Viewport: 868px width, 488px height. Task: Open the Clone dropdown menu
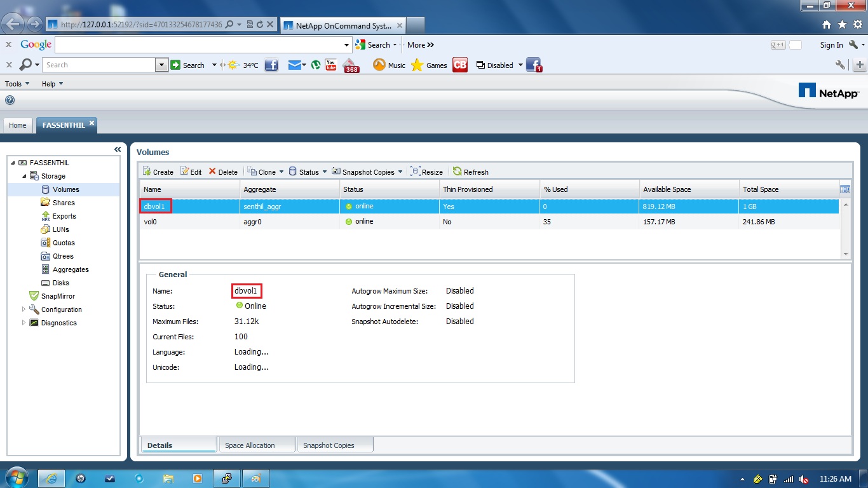point(282,171)
